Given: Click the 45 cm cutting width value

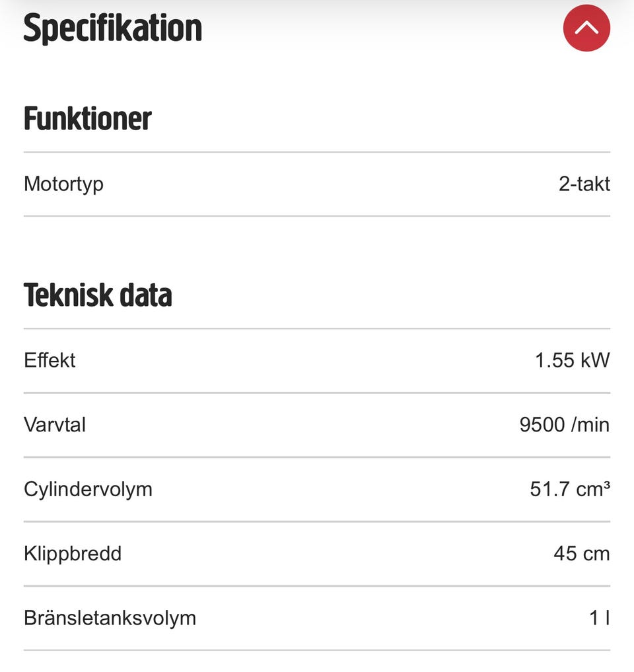Looking at the screenshot, I should 581,553.
